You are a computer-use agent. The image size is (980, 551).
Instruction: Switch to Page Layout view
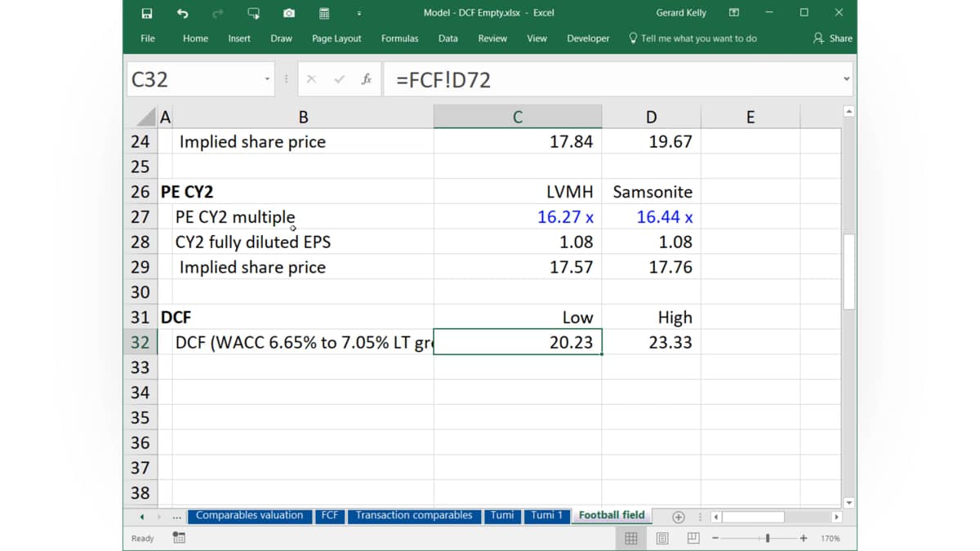point(662,538)
